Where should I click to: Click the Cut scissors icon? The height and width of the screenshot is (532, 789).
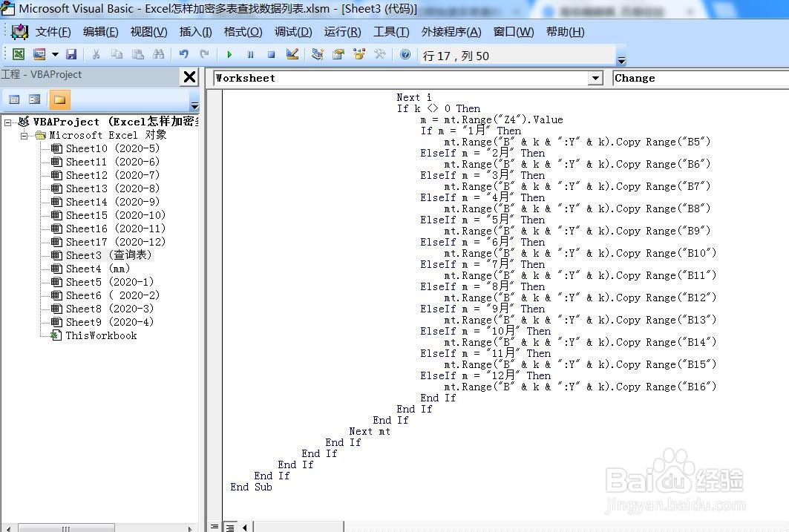(x=96, y=54)
